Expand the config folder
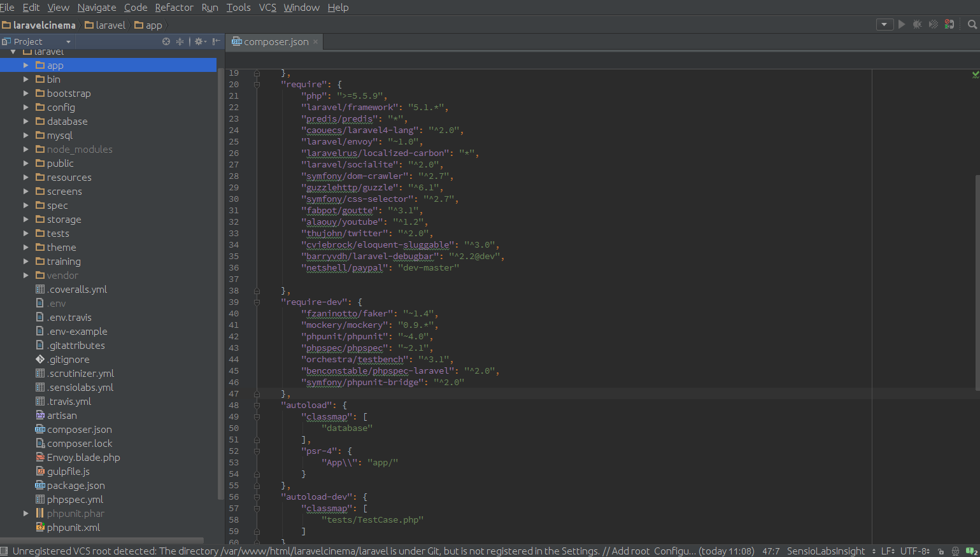This screenshot has height=557, width=980. click(x=25, y=108)
